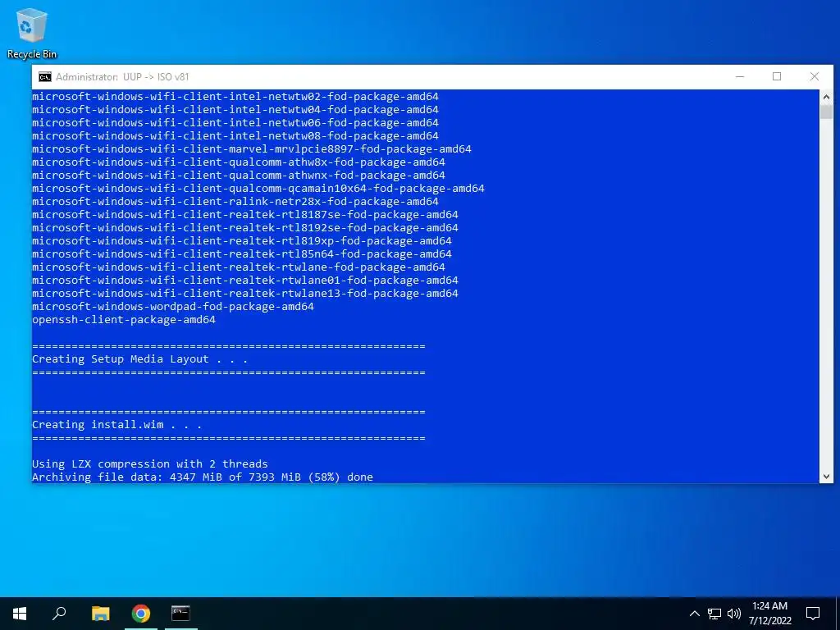Click the intel-netwtw04 package line
840x630 pixels.
[235, 110]
